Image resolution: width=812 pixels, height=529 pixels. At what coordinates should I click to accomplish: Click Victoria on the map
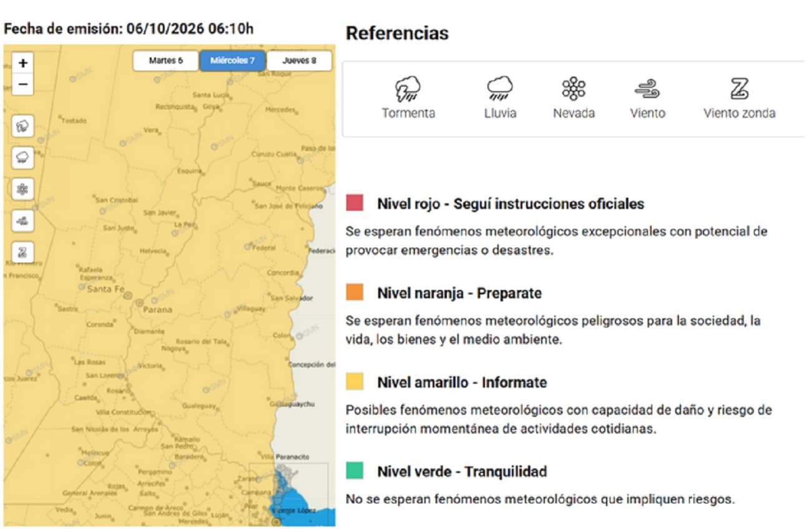tap(150, 366)
